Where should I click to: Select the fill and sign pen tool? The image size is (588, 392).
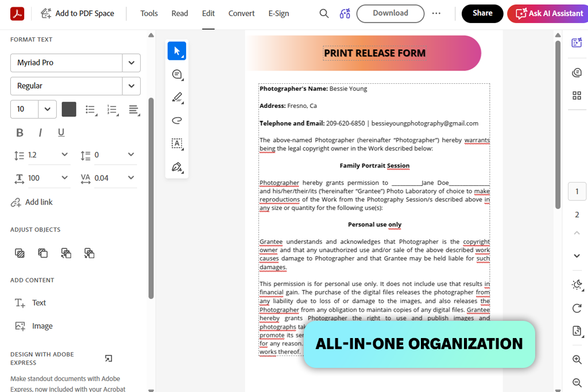click(177, 167)
